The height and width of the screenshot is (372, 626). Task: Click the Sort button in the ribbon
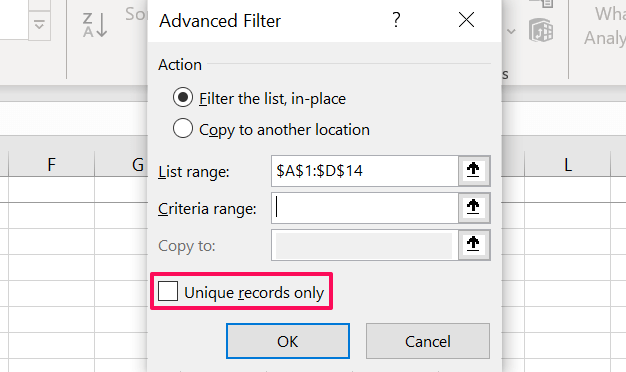[136, 14]
